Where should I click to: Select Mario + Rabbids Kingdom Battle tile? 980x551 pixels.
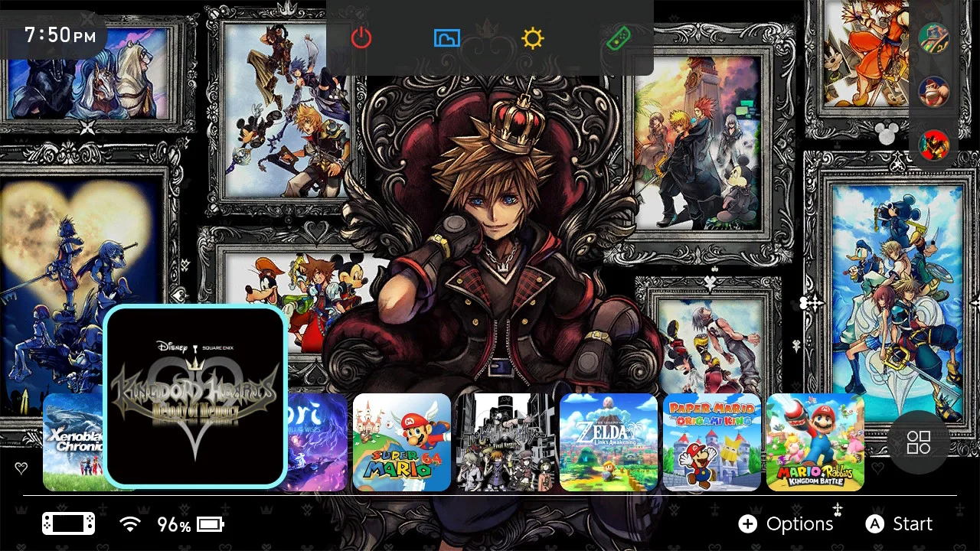tap(815, 442)
